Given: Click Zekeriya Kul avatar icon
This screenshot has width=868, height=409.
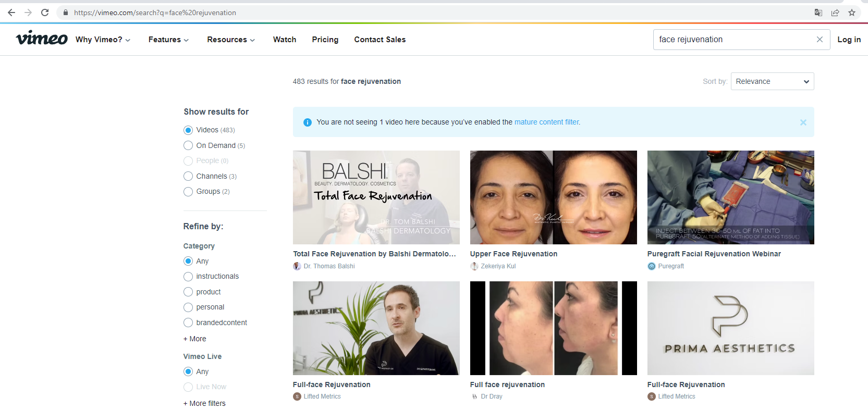Looking at the screenshot, I should click(x=474, y=266).
